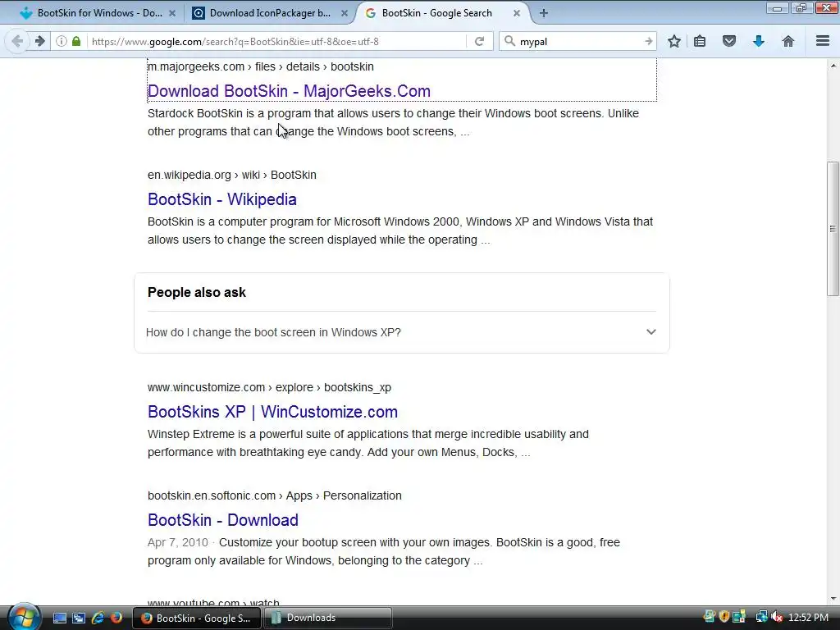Click the Apr 7, 2010 date text
Viewport: 840px width, 630px height.
point(177,543)
